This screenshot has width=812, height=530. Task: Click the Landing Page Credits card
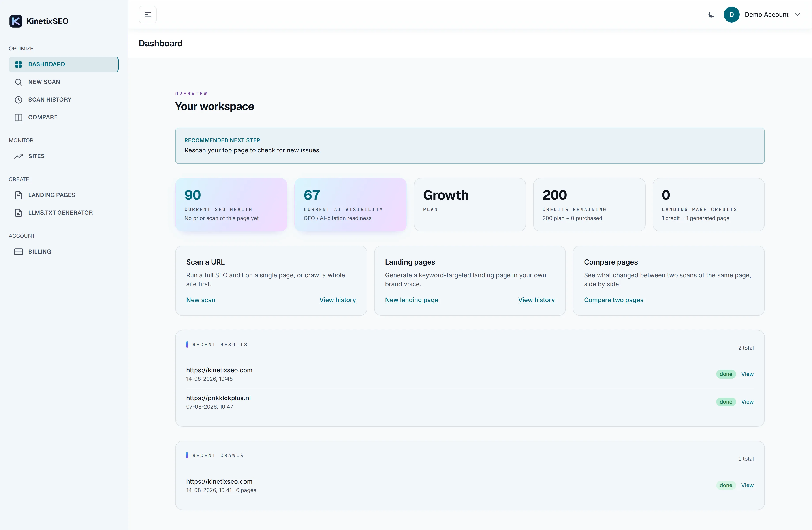tap(709, 204)
